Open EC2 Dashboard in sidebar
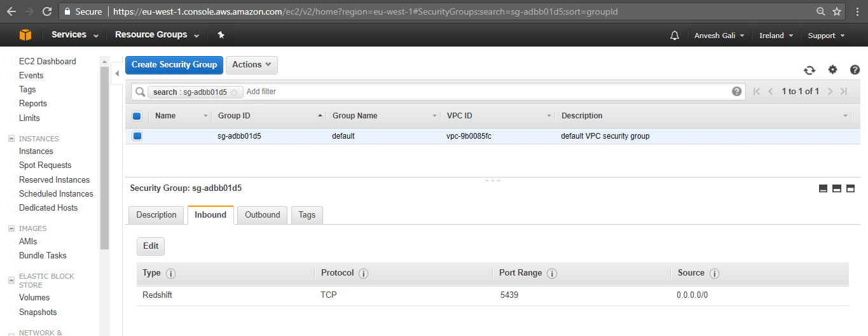 (48, 62)
